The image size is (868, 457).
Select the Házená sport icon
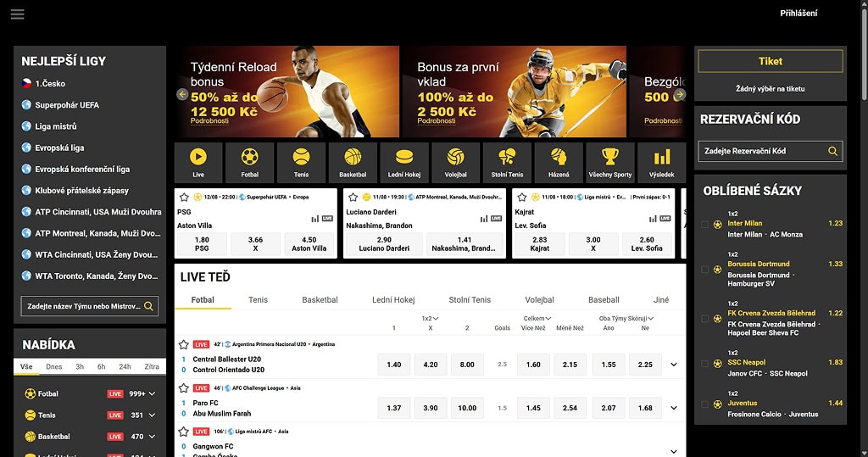click(x=559, y=162)
